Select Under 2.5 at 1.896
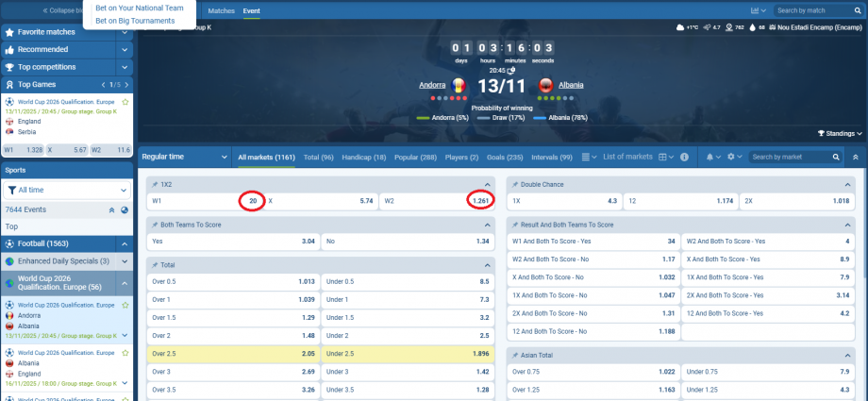 pos(408,354)
